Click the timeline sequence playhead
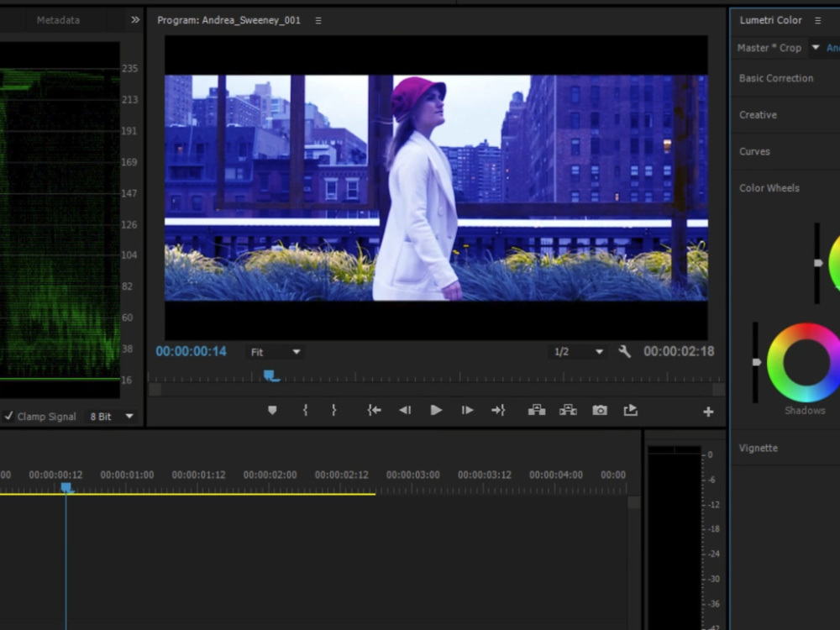Screen dimensions: 840x630 point(66,487)
